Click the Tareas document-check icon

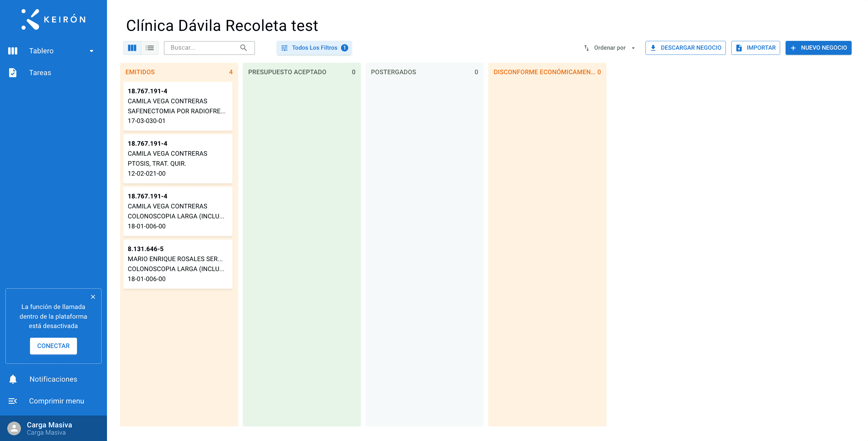click(13, 73)
